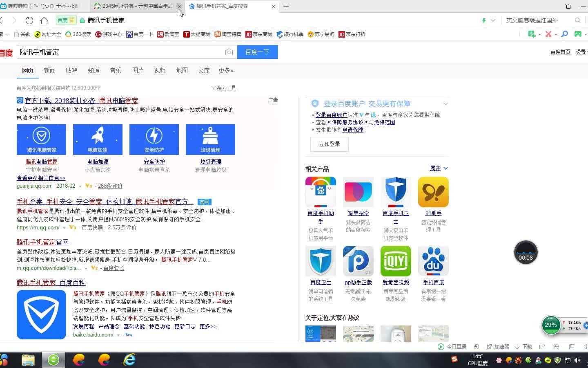Click the browser refresh icon

coord(29,20)
